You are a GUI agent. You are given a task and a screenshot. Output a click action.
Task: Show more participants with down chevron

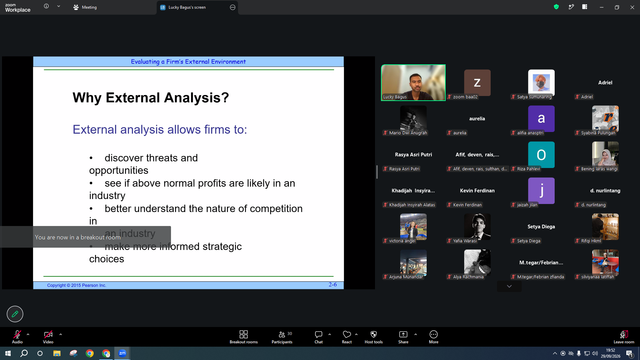pyautogui.click(x=509, y=286)
